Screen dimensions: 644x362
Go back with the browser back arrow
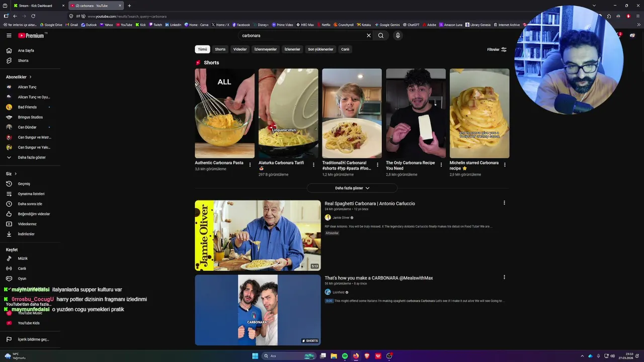(15, 16)
